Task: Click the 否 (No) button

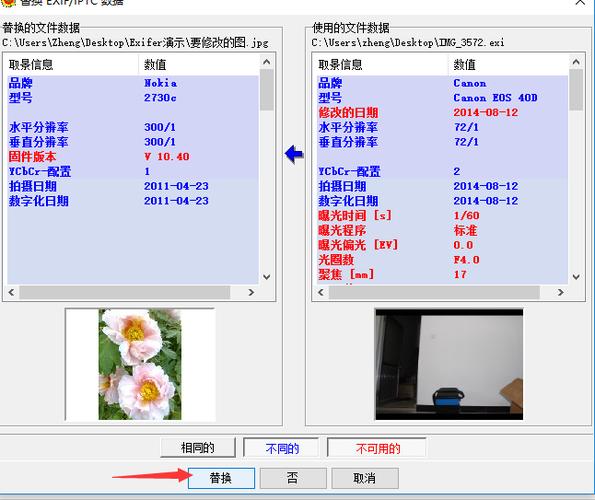Action: 293,478
